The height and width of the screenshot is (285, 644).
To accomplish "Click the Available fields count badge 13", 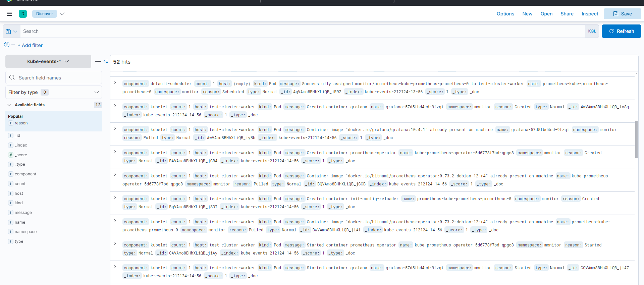I will point(98,105).
